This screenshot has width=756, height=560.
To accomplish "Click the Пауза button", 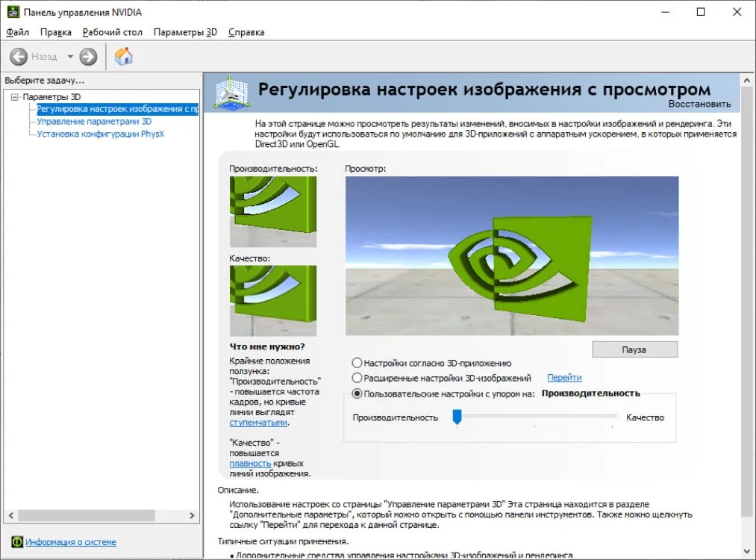I will coord(634,349).
